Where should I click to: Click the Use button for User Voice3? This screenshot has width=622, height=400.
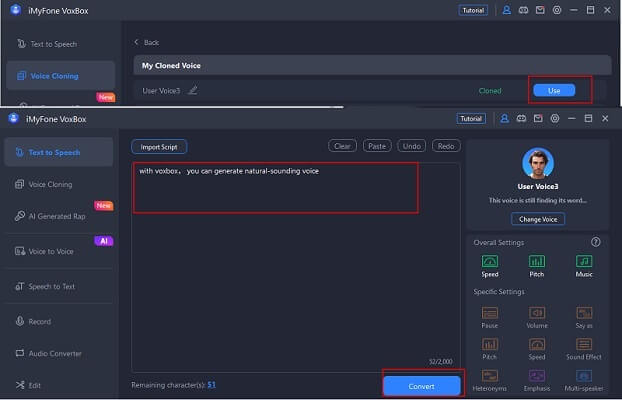tap(554, 90)
